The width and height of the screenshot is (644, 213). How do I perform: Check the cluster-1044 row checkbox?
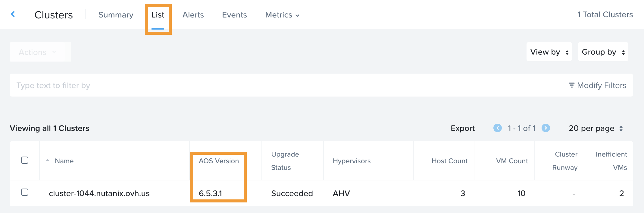(x=25, y=193)
